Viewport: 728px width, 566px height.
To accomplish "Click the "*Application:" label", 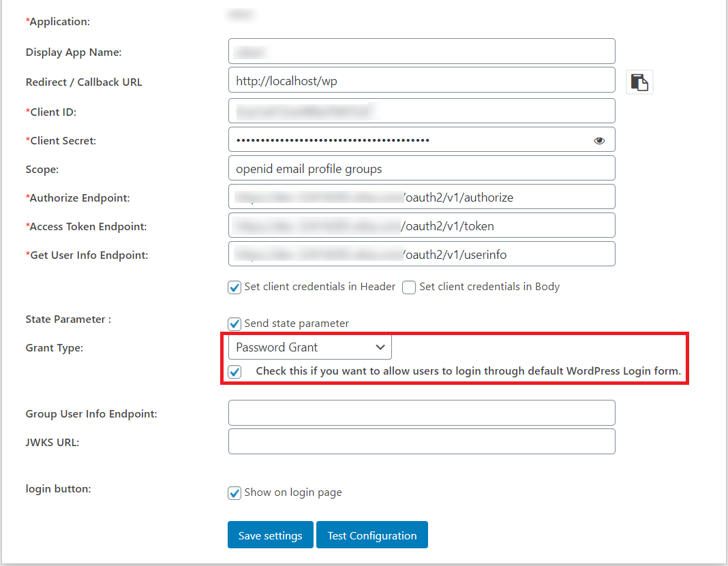I will (57, 22).
